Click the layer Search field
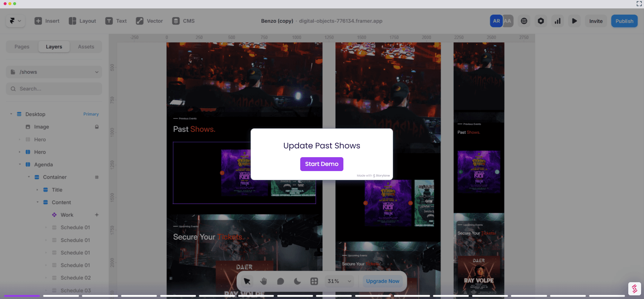644x299 pixels. pyautogui.click(x=54, y=89)
